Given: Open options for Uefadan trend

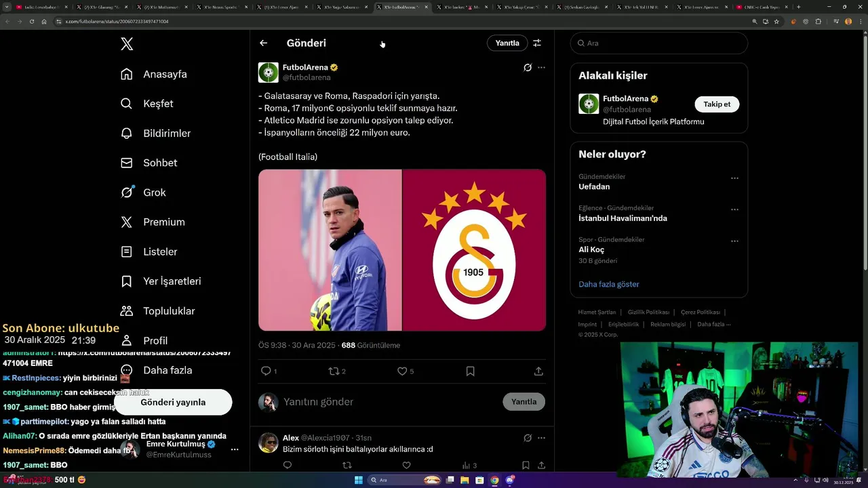Looking at the screenshot, I should pyautogui.click(x=734, y=178).
